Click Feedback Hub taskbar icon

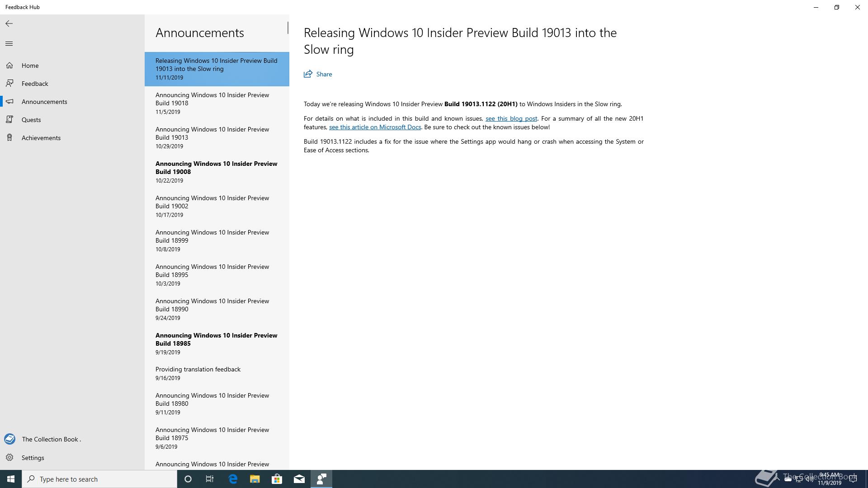tap(321, 479)
